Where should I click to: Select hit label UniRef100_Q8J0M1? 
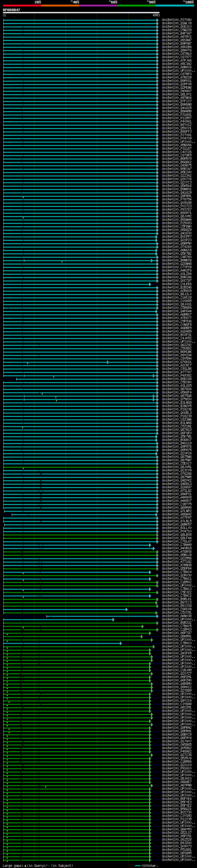[x=177, y=467]
